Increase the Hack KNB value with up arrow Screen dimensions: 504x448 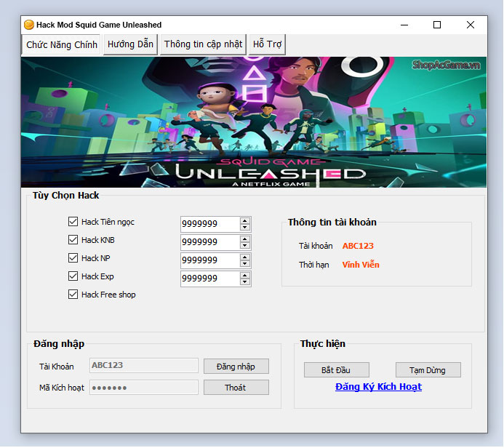[x=245, y=239]
